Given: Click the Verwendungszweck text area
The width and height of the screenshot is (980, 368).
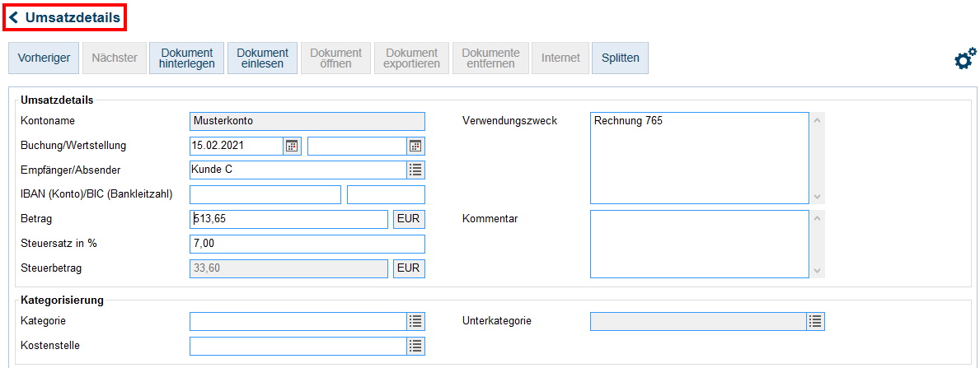Looking at the screenshot, I should (699, 157).
